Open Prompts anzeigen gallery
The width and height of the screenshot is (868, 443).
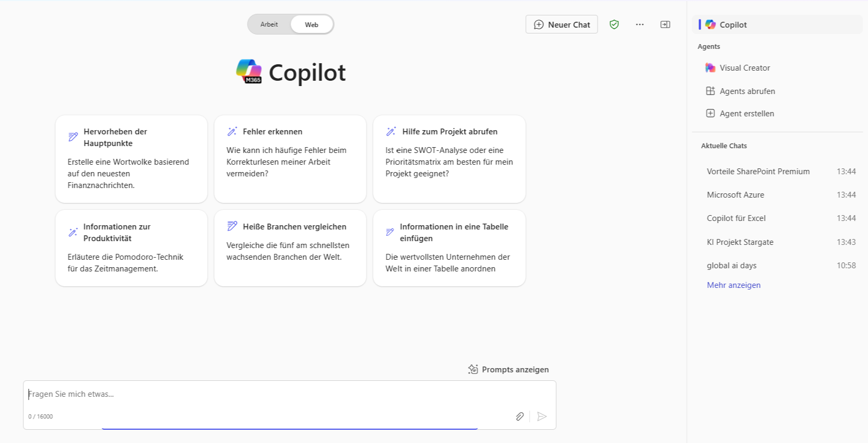(x=508, y=370)
